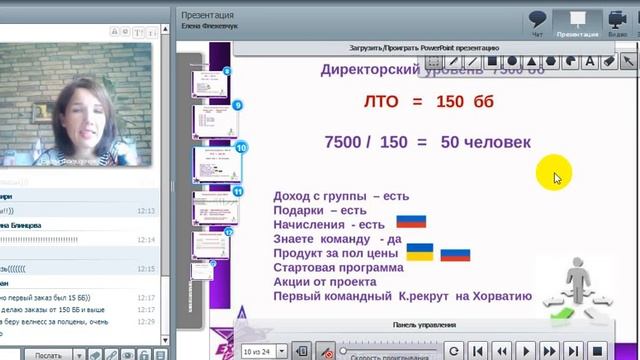The height and width of the screenshot is (360, 640).
Task: Open slide 8 thumbnail
Action: click(x=209, y=84)
